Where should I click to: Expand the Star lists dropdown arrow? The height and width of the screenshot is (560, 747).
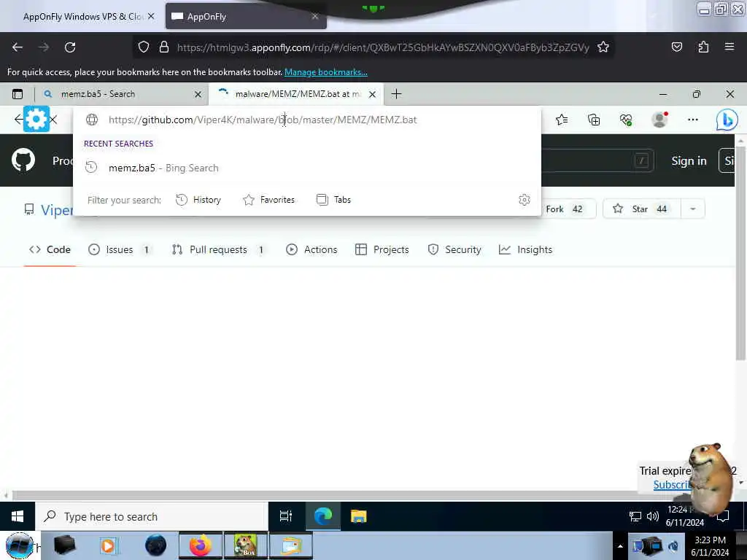[693, 209]
